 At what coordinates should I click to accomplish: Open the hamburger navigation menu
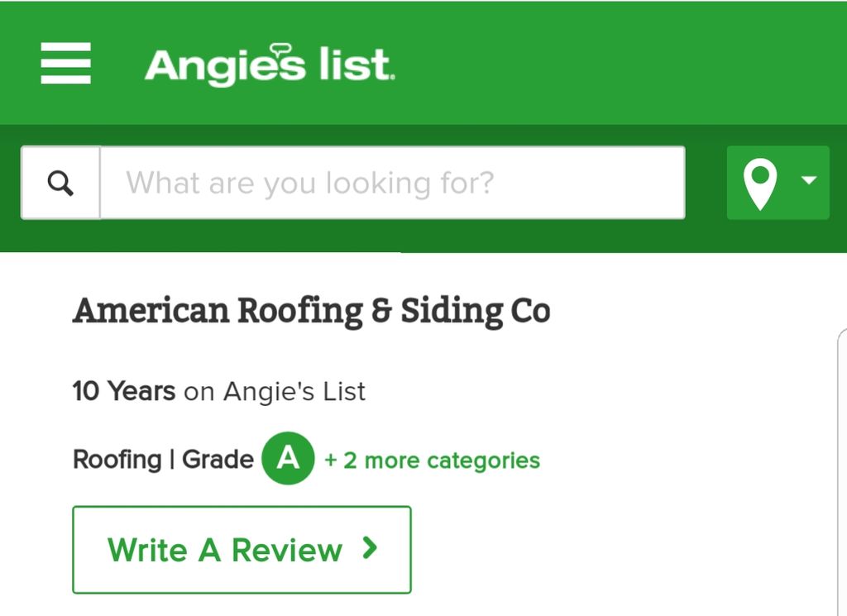coord(66,63)
